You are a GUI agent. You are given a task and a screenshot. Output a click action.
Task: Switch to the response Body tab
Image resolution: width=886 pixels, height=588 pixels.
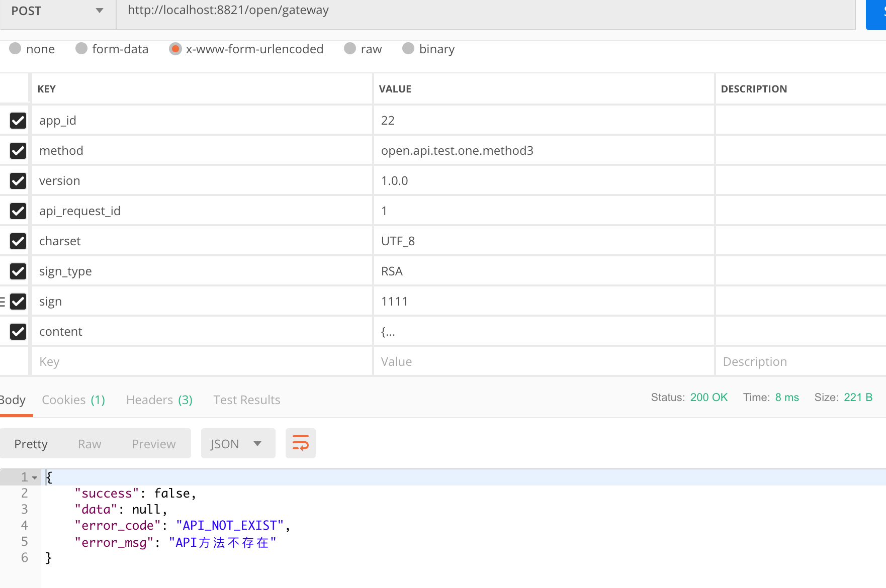click(13, 400)
